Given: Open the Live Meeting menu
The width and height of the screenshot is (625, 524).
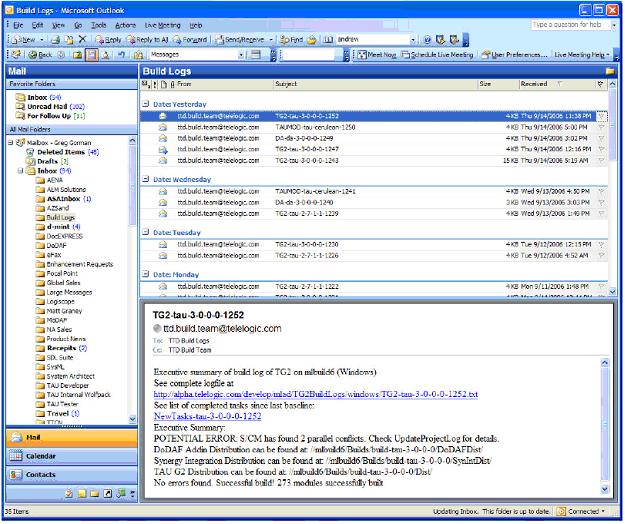Looking at the screenshot, I should click(x=163, y=25).
